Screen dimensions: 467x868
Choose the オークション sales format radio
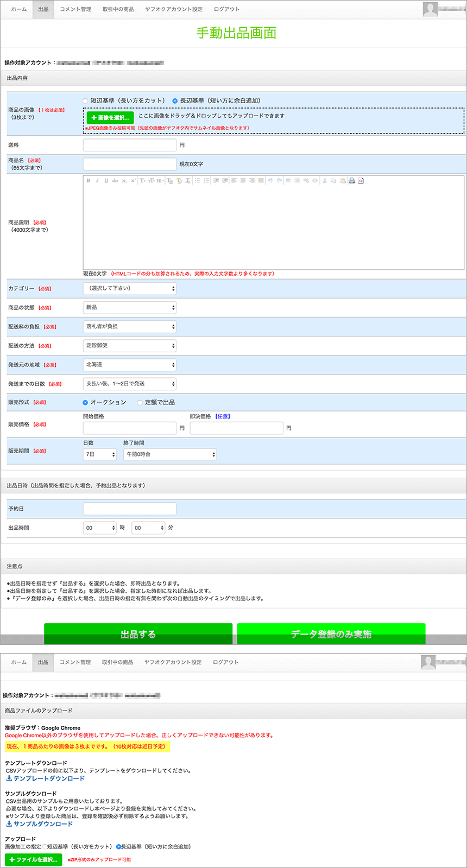point(85,403)
